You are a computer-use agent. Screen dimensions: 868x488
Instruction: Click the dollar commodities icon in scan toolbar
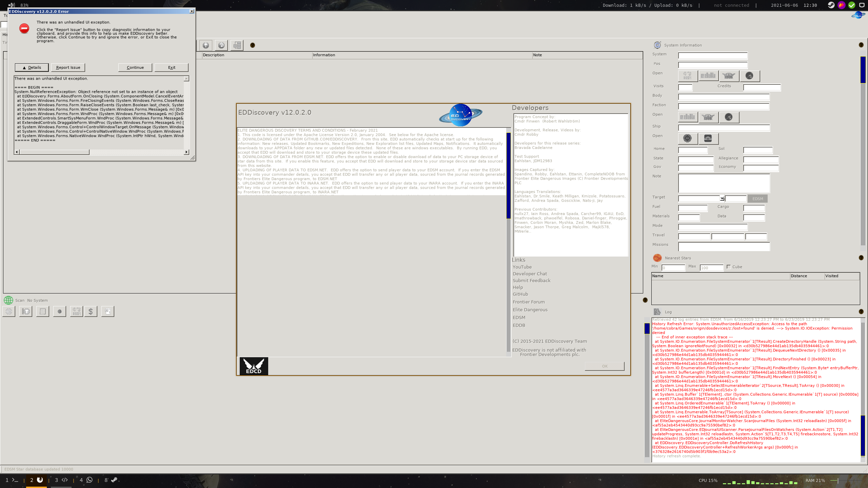[90, 311]
